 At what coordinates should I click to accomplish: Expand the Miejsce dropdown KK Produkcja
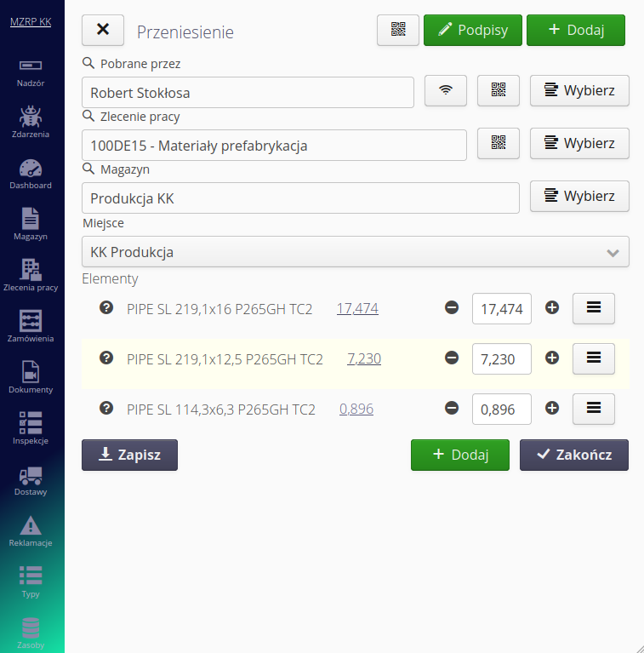(x=356, y=252)
